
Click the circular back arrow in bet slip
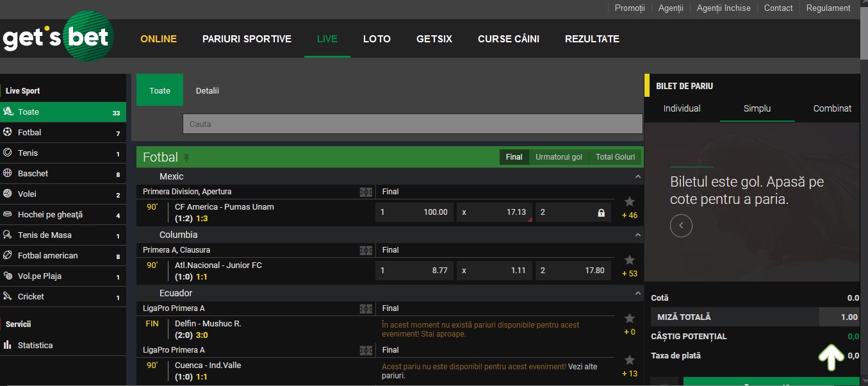(x=681, y=226)
